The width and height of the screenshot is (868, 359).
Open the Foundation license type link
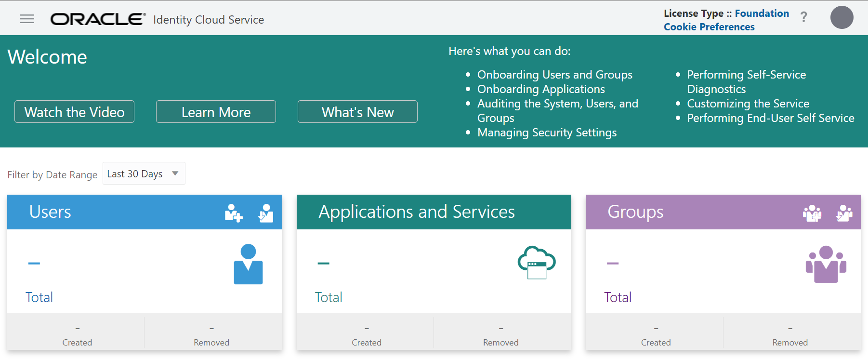[x=762, y=13]
